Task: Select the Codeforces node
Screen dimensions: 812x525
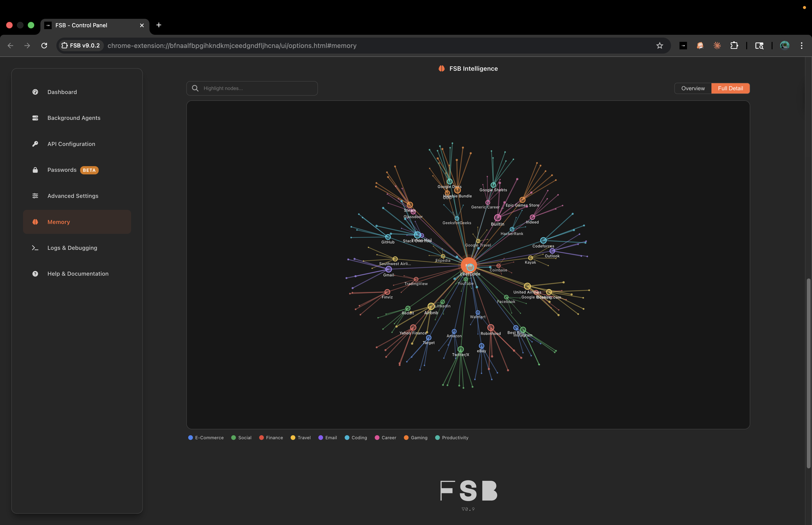Action: [543, 240]
